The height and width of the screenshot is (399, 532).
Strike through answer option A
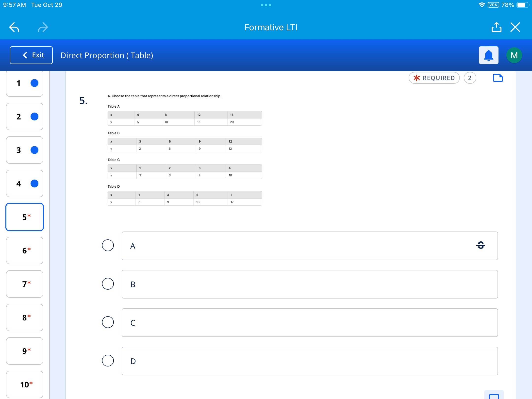point(481,245)
